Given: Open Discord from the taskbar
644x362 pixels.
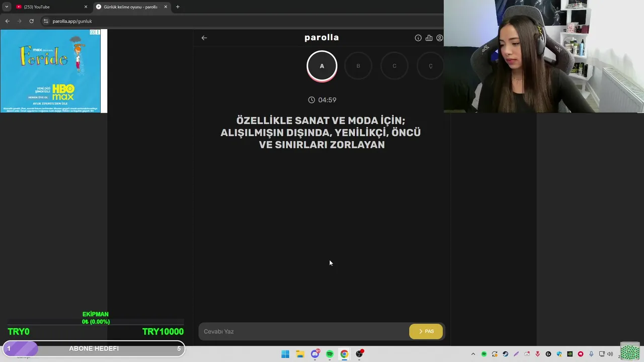Looking at the screenshot, I should (315, 354).
